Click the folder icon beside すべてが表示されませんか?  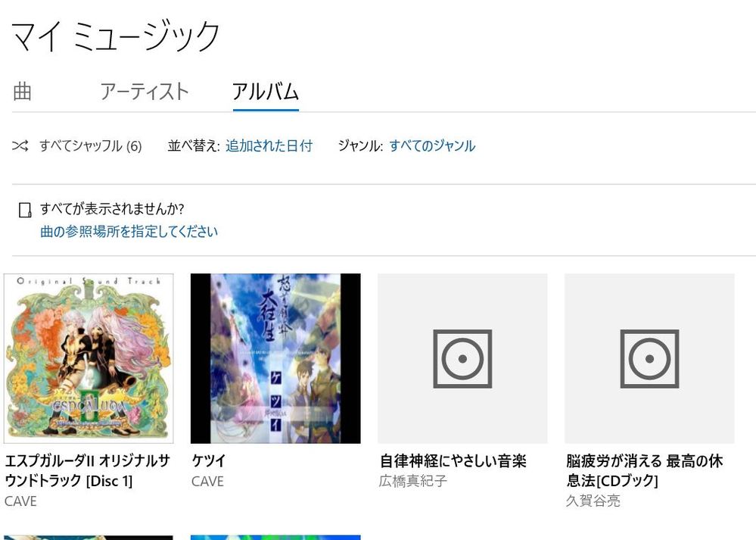click(24, 210)
